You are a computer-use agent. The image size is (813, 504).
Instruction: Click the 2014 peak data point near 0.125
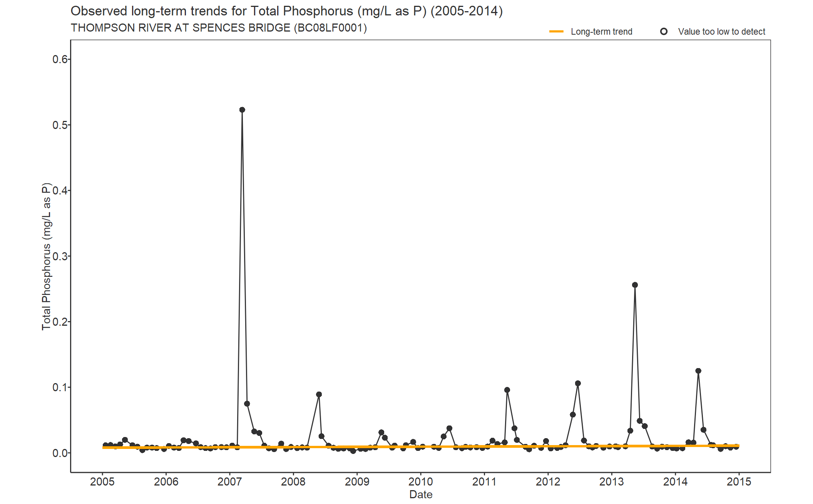point(698,371)
